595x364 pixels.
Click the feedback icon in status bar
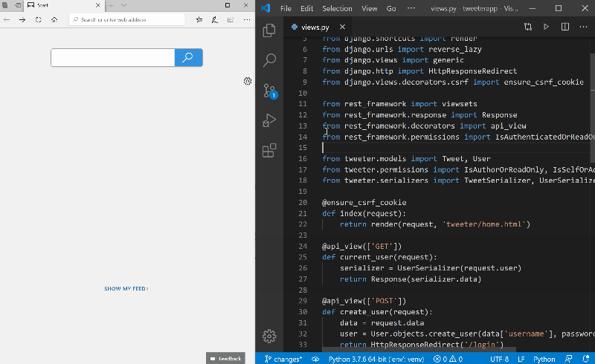click(x=568, y=359)
